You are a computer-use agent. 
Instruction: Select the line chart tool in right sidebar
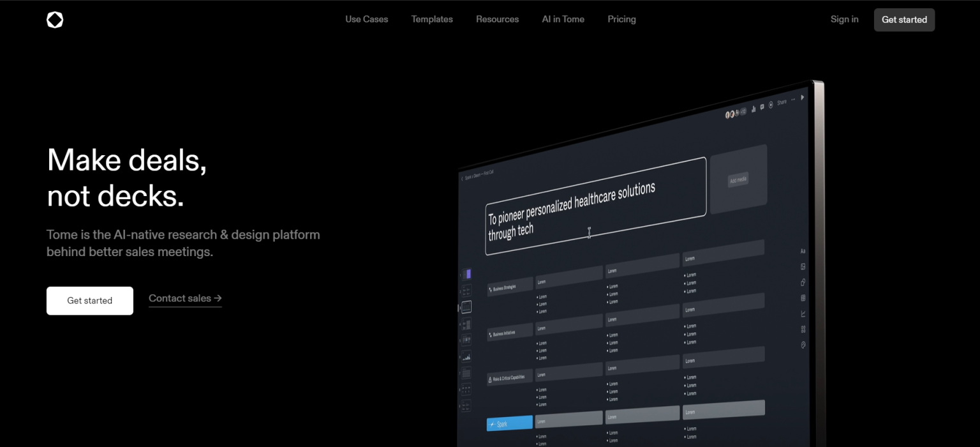click(803, 314)
